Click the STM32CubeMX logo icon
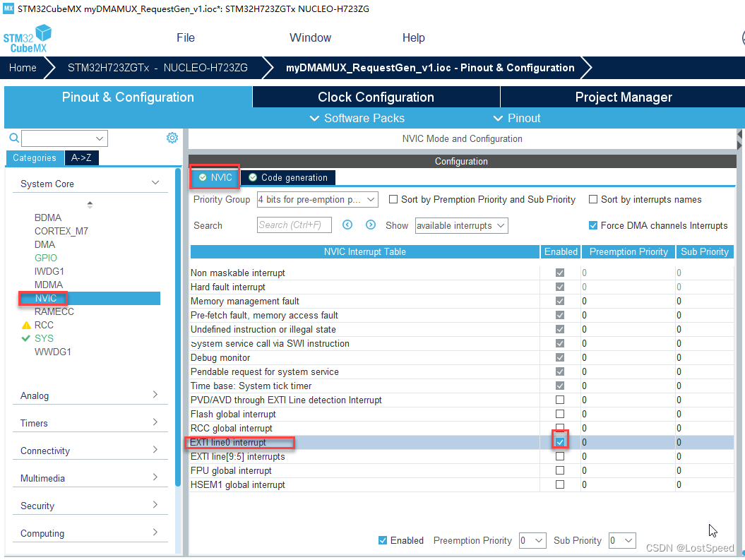This screenshot has height=560, width=745. [x=28, y=39]
